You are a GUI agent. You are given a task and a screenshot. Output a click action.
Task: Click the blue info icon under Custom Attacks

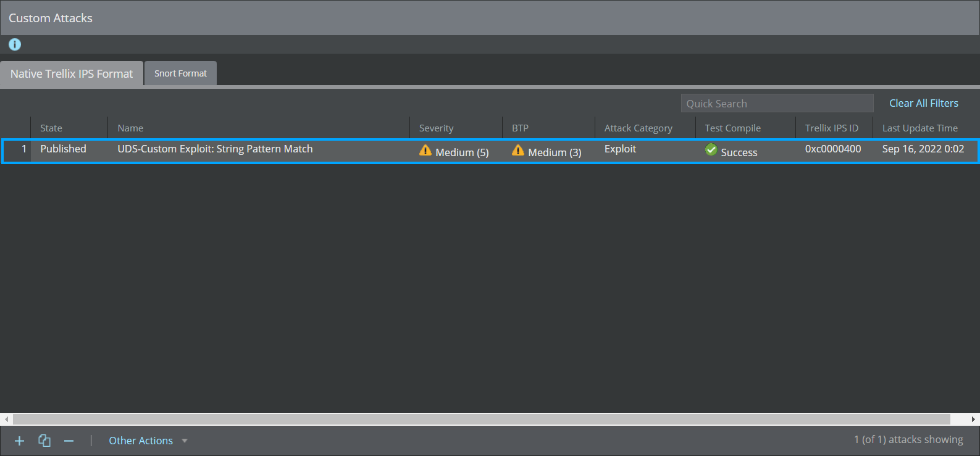click(x=15, y=44)
